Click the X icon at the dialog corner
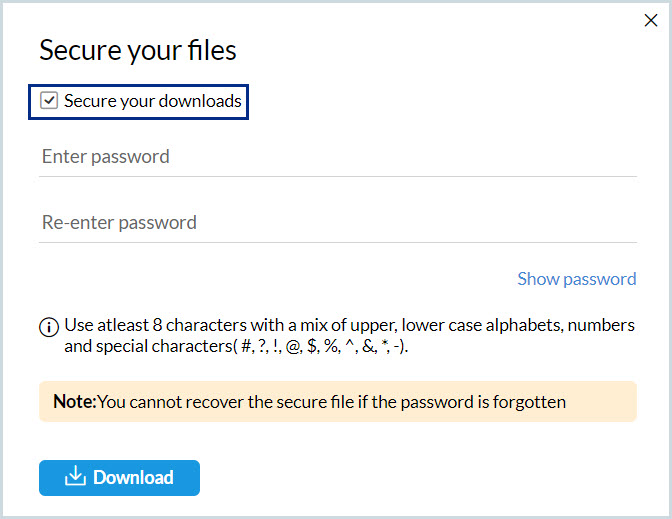Screen dimensions: 672x519 point(651,20)
